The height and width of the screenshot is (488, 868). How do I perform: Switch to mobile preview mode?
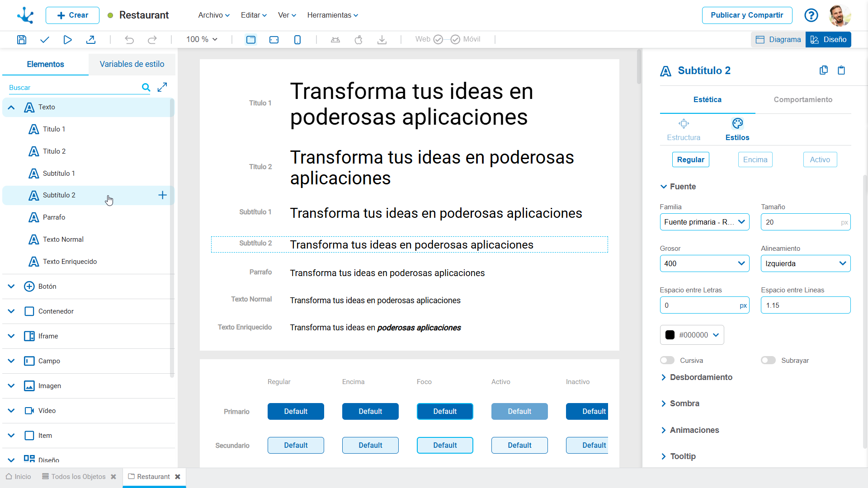tap(297, 39)
